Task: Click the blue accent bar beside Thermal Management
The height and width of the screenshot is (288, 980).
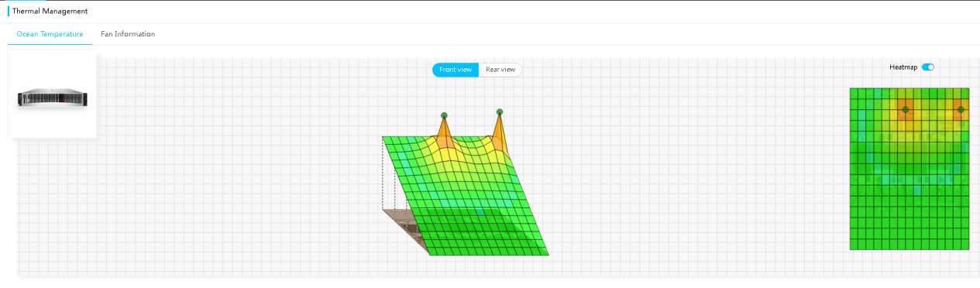Action: [9, 12]
